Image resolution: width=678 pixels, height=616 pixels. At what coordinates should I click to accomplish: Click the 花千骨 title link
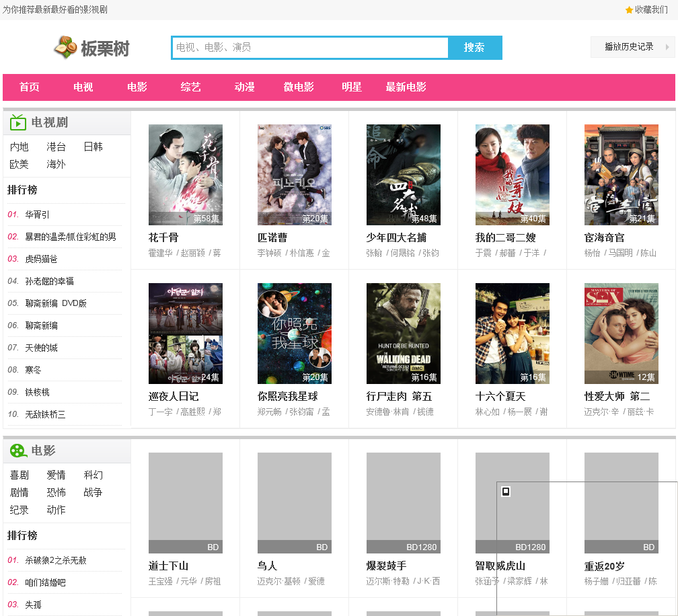163,238
